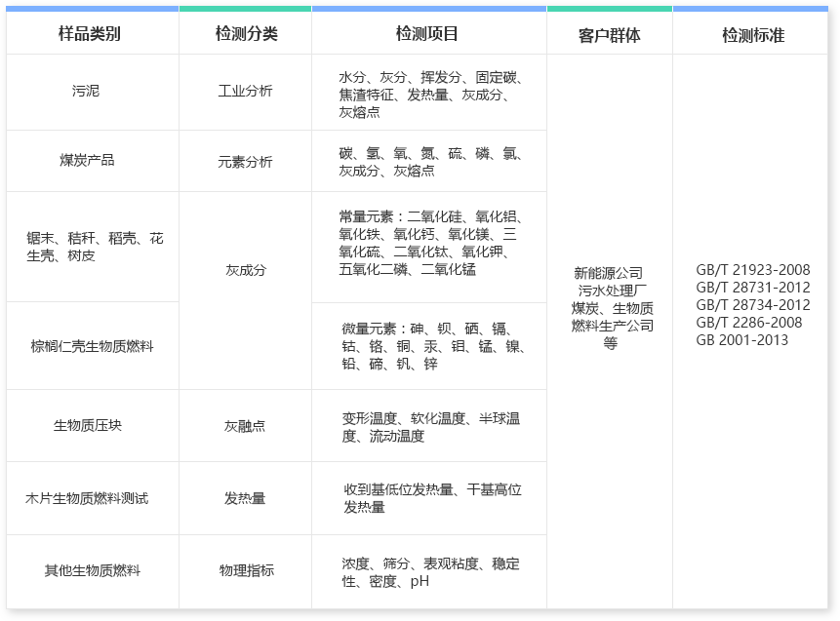Click the 检测分类 column header
The image size is (840, 621).
tap(244, 34)
